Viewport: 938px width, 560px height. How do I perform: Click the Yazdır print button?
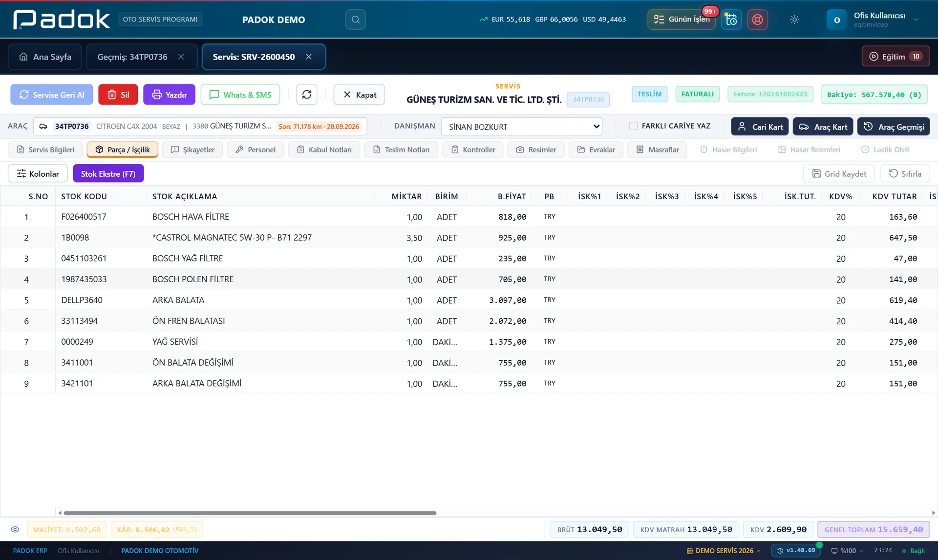point(169,95)
